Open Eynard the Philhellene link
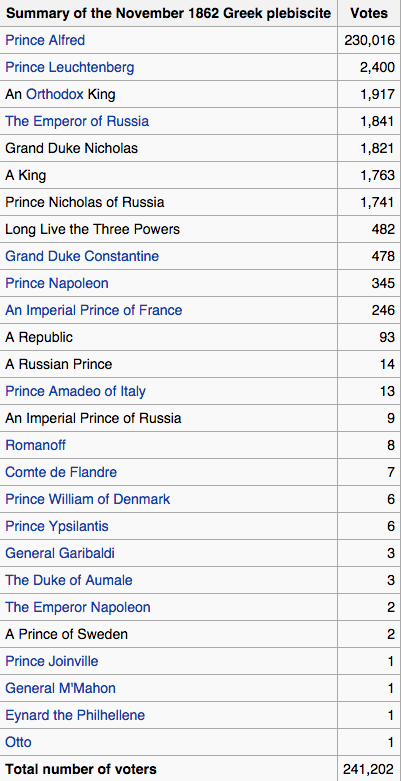Image resolution: width=401 pixels, height=781 pixels. (75, 715)
